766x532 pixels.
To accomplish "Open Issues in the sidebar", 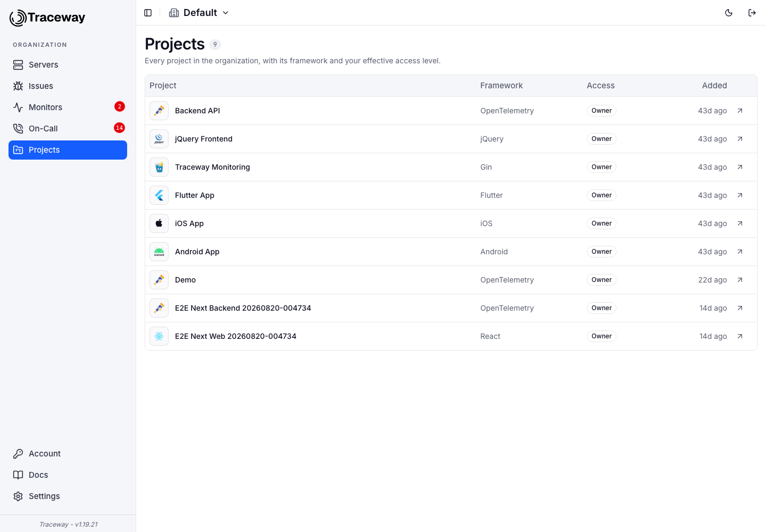I will 68,86.
